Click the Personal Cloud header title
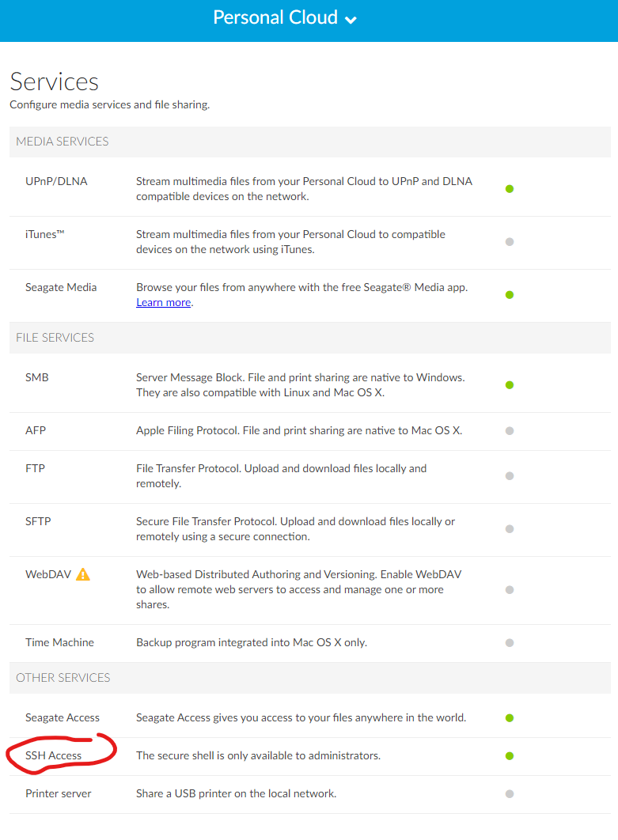Viewport: 618px width, 840px height. [275, 17]
